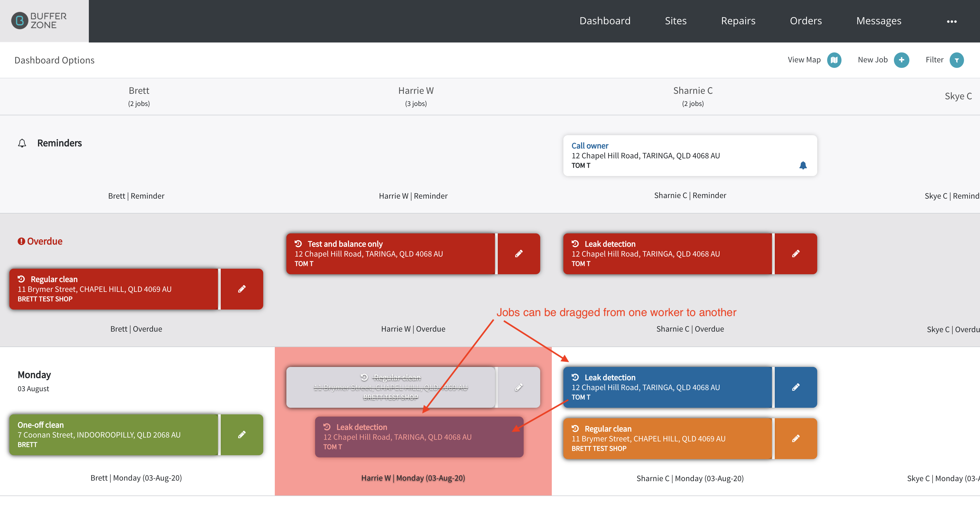Expand Dashboard Options
The width and height of the screenshot is (980, 509).
pos(54,60)
